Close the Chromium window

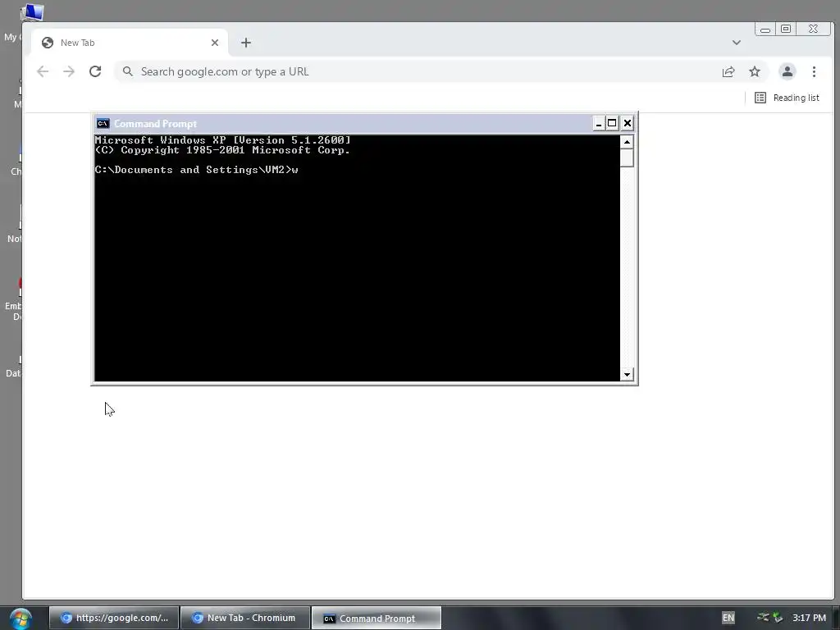pyautogui.click(x=813, y=29)
